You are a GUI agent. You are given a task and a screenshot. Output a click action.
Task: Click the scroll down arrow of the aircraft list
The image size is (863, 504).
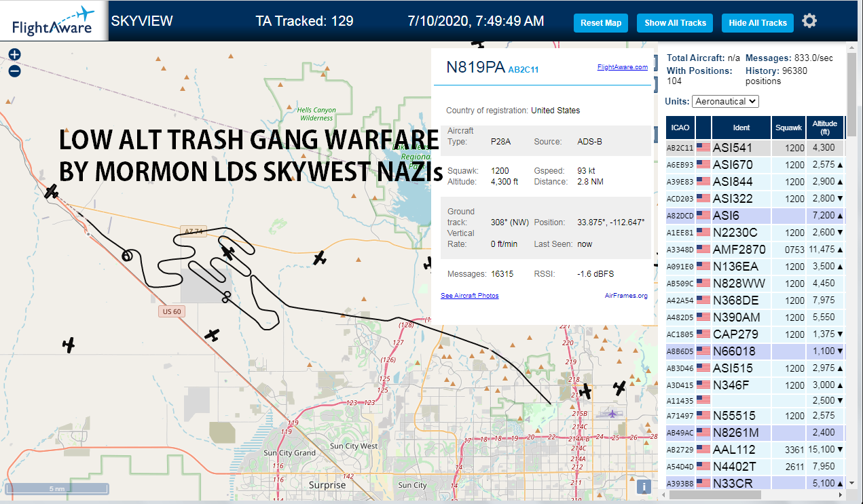(851, 483)
